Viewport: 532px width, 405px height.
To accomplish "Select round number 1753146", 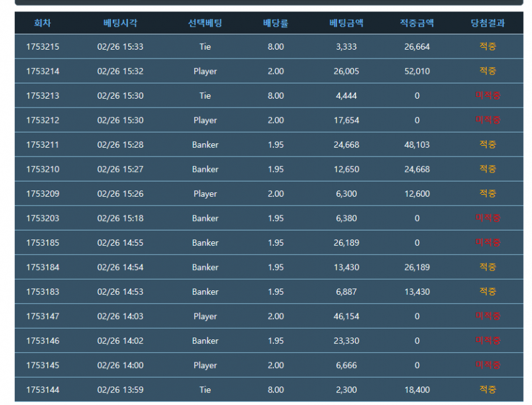I will tap(43, 341).
